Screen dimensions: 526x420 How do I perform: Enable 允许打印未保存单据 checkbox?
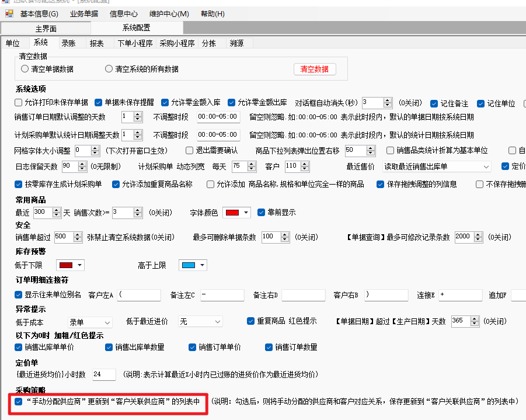point(19,102)
